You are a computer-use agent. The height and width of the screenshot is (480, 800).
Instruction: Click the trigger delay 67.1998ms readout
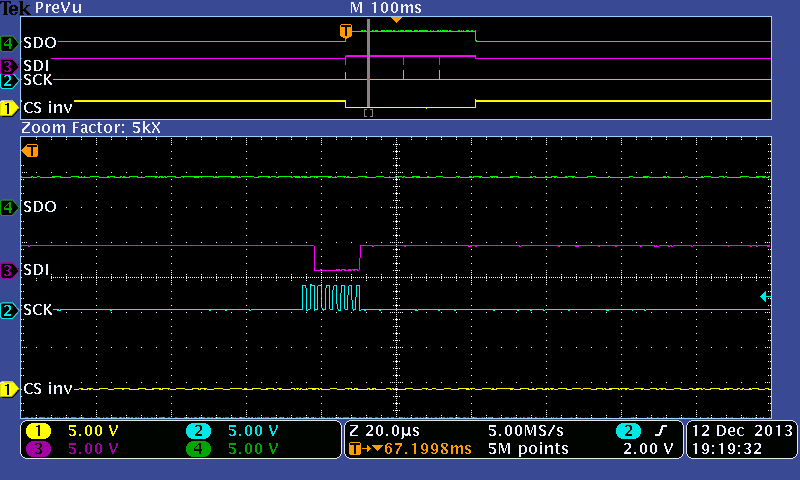[428, 449]
